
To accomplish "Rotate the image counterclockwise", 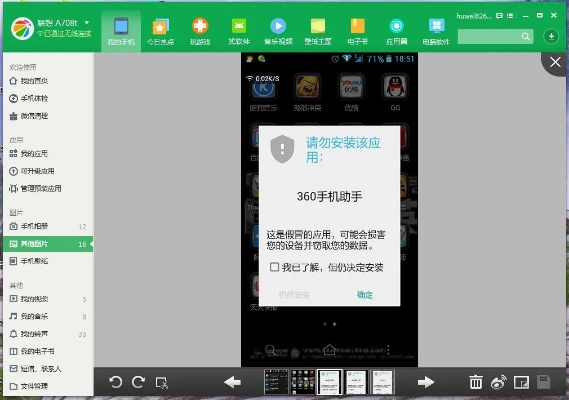I will 115,382.
